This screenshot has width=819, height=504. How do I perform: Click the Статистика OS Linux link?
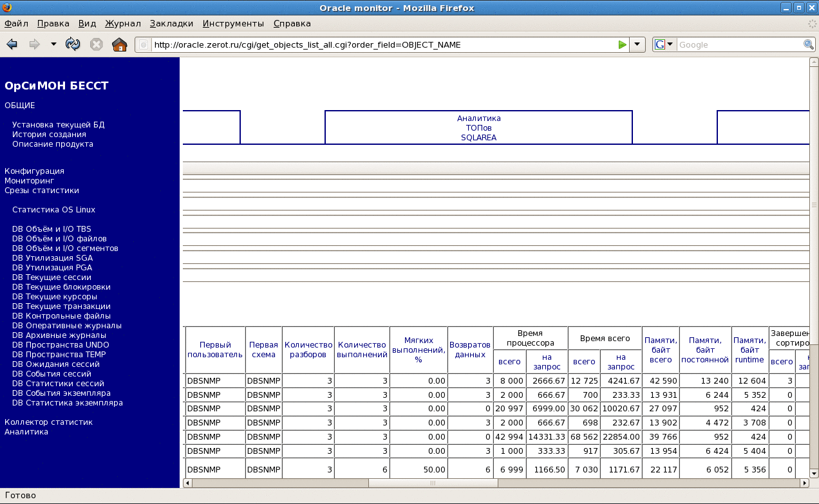pyautogui.click(x=53, y=210)
